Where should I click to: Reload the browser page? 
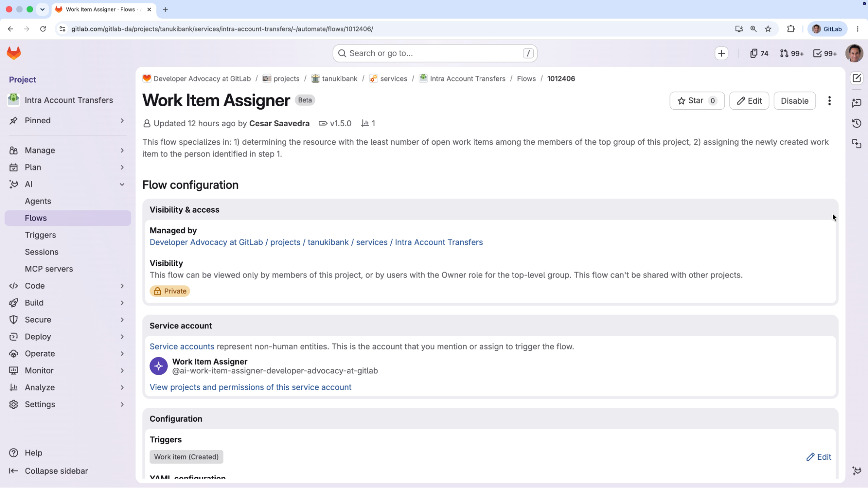click(x=43, y=29)
